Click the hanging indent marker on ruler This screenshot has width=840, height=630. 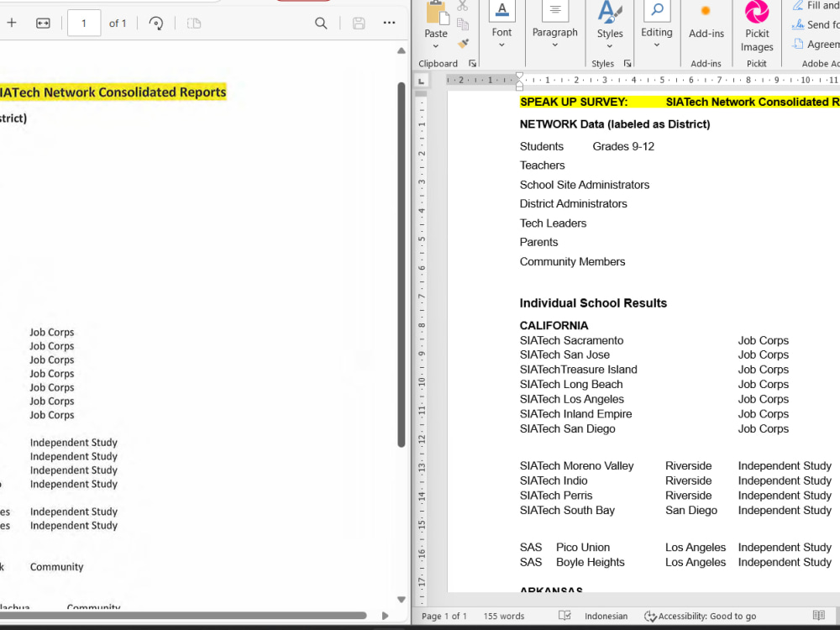pyautogui.click(x=519, y=82)
